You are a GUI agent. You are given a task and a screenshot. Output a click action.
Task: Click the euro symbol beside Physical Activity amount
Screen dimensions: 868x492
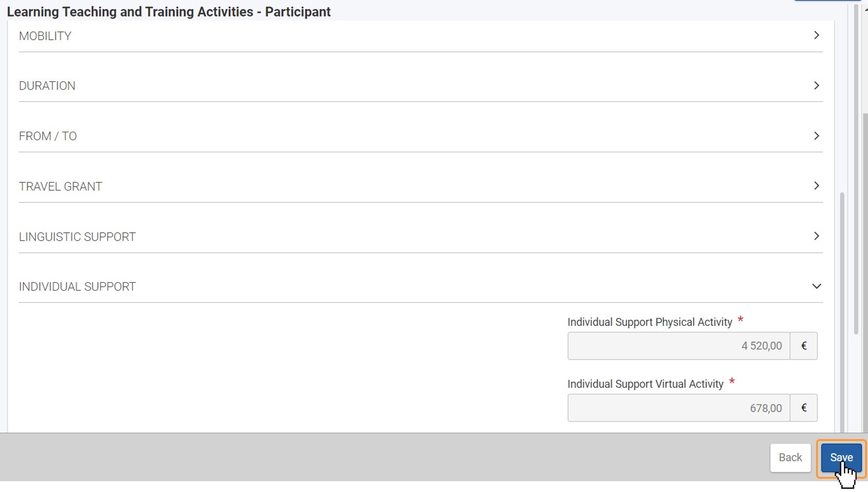coord(804,346)
